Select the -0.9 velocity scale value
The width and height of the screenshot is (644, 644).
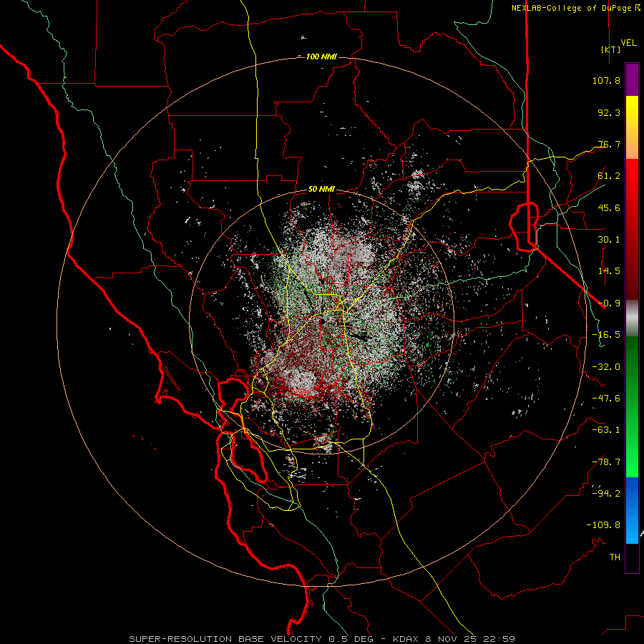click(609, 303)
